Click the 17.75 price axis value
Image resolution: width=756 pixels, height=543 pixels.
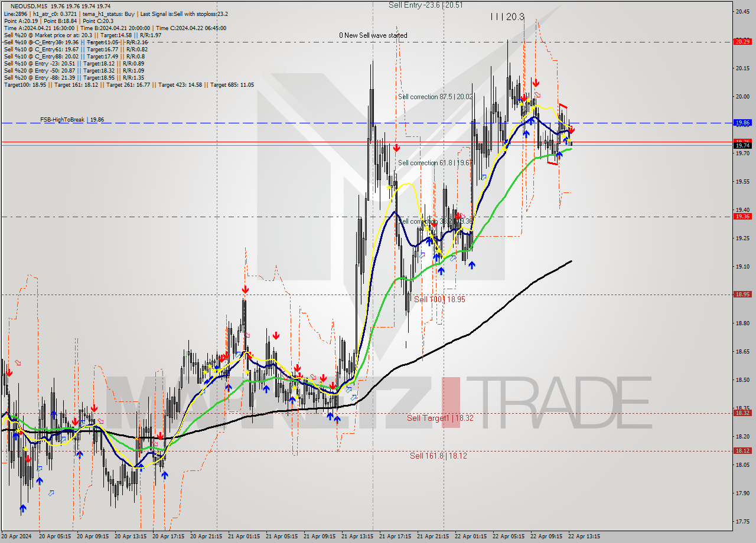pos(742,522)
